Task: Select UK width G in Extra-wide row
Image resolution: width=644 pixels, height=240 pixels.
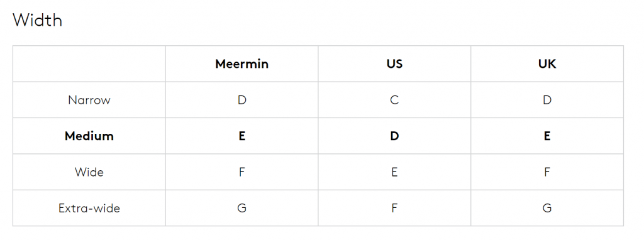Action: (x=547, y=208)
